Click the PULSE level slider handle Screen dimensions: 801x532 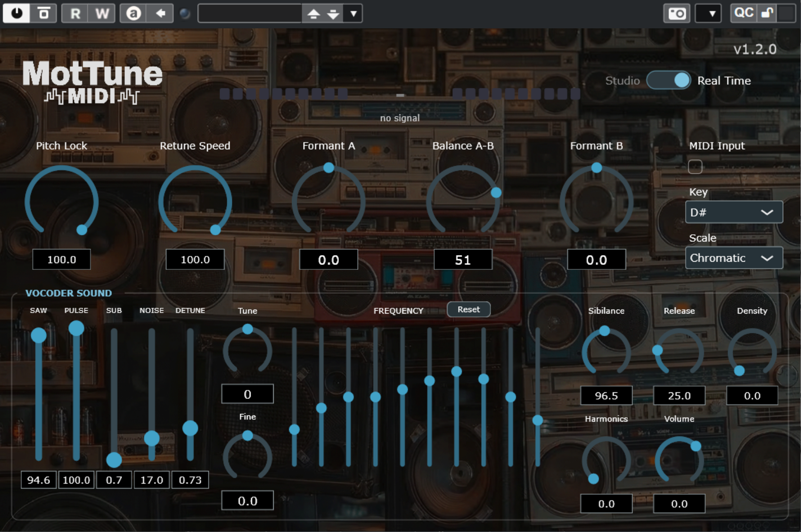[76, 328]
